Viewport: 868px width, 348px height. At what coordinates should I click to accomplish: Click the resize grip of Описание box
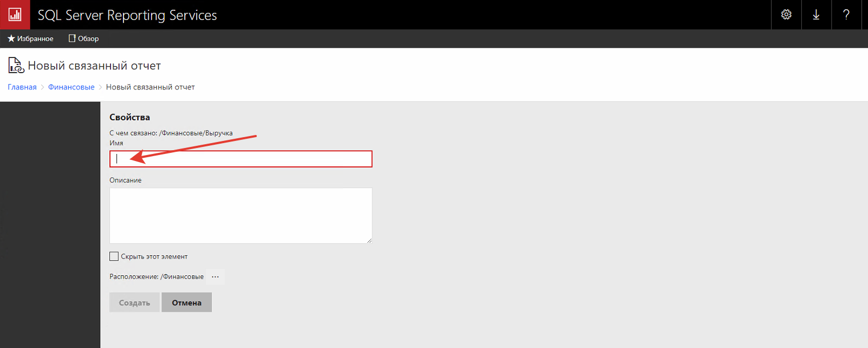pos(369,240)
